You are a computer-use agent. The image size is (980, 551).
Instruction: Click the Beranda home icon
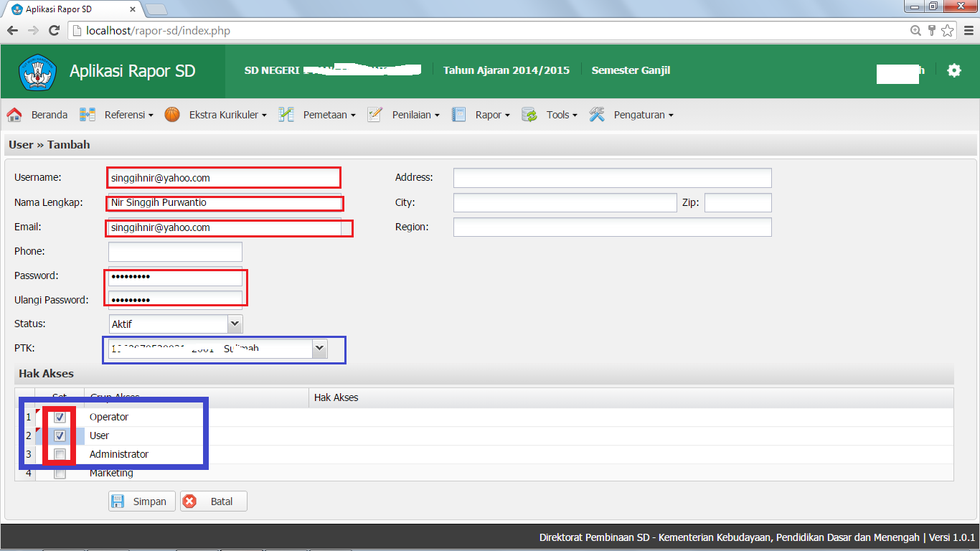click(14, 115)
